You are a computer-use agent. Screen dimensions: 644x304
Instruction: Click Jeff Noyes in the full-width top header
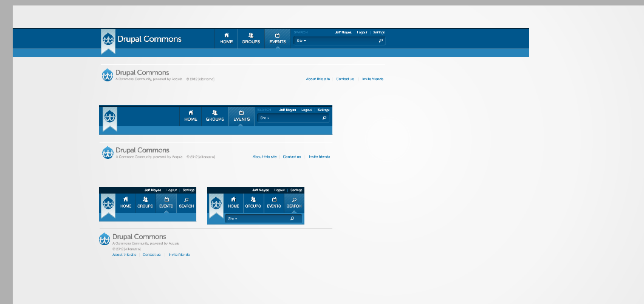[343, 32]
